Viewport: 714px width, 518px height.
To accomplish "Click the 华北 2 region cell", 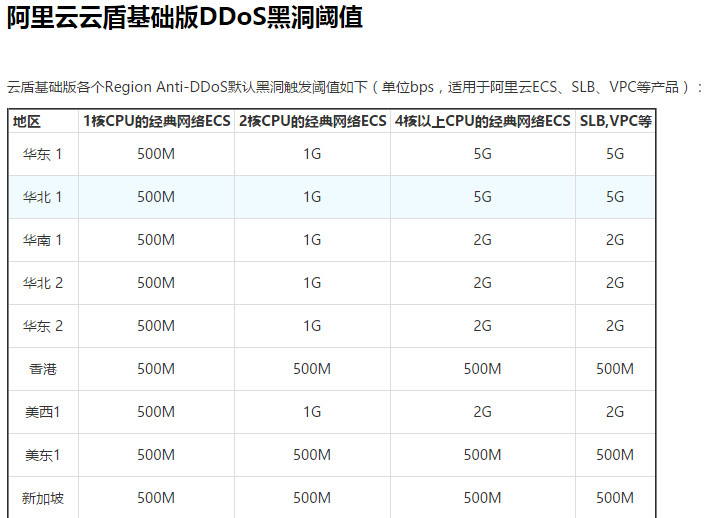I will click(x=43, y=283).
